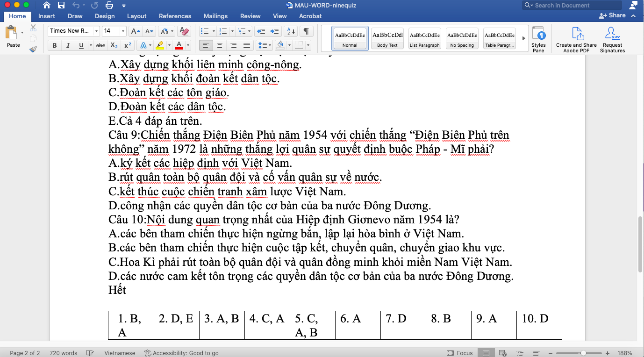Open the Styles Pane
This screenshot has width=644, height=357.
tap(539, 38)
